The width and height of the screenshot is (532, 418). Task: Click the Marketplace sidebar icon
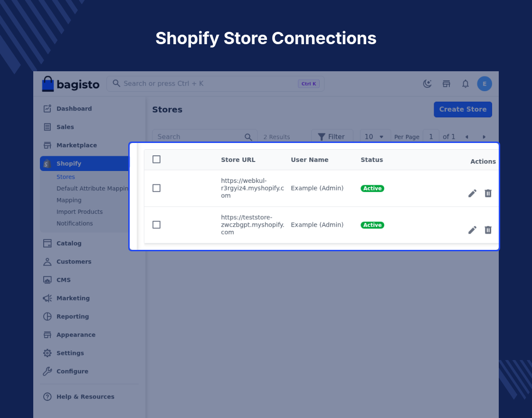[47, 145]
